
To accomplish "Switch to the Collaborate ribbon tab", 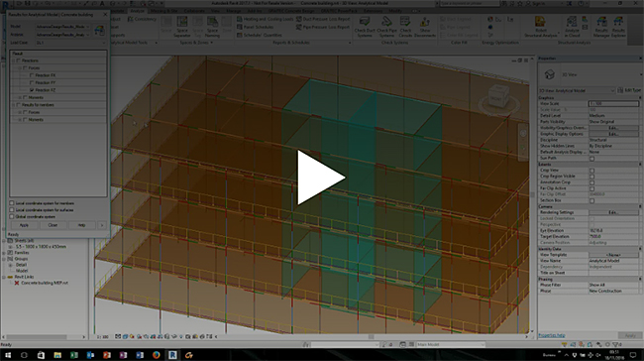I will click(194, 11).
